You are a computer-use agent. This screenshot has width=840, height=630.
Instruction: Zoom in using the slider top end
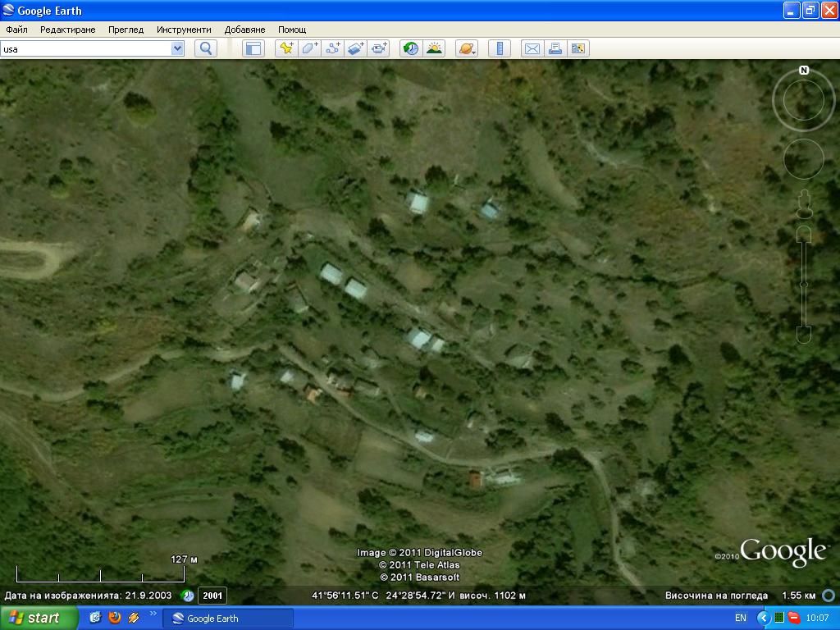pyautogui.click(x=804, y=234)
